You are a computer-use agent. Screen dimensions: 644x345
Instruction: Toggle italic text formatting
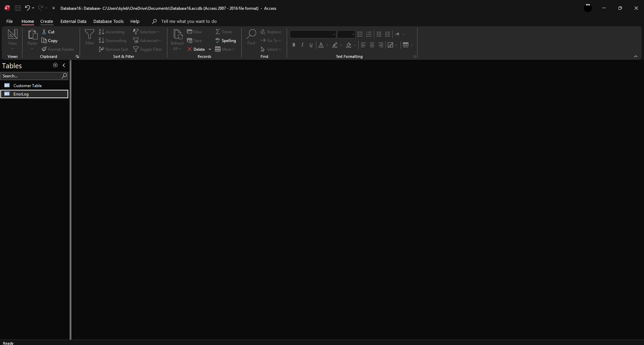click(x=303, y=45)
